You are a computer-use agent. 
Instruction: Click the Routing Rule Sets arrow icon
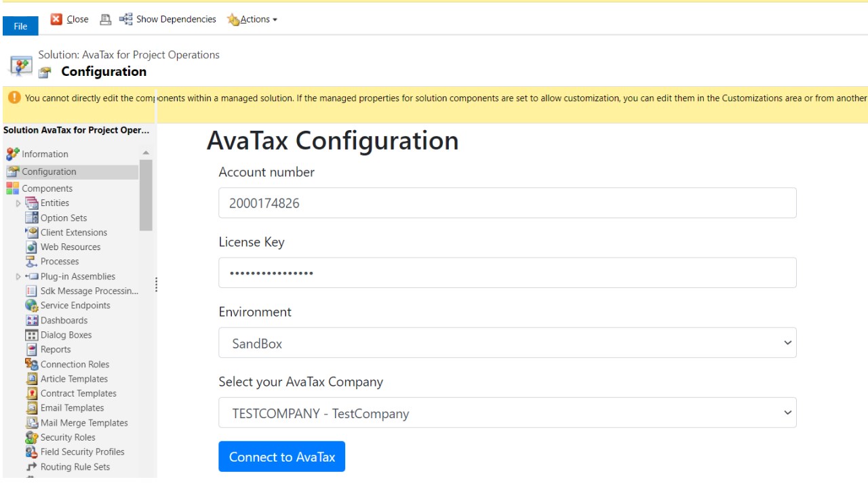click(31, 467)
